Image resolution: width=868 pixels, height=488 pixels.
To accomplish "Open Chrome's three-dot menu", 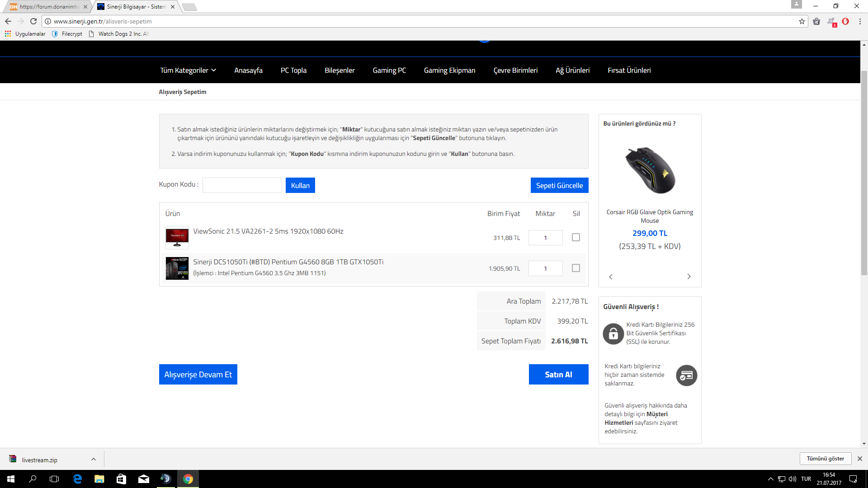I will tap(860, 21).
